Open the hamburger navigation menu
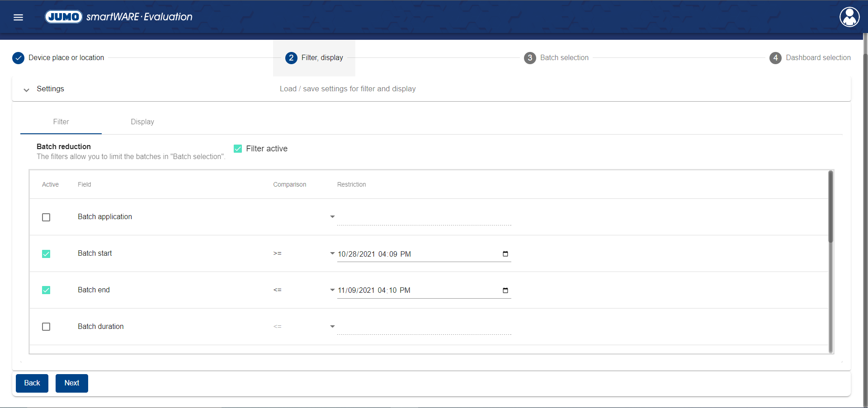868x408 pixels. click(18, 17)
